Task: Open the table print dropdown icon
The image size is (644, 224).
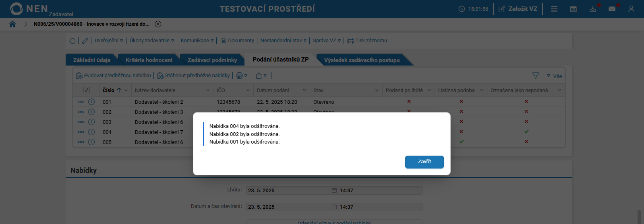Action: 242,76
